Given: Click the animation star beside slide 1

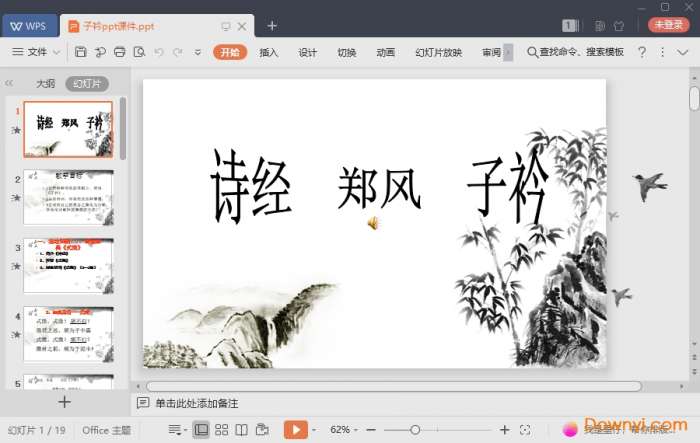Looking at the screenshot, I should [x=17, y=130].
